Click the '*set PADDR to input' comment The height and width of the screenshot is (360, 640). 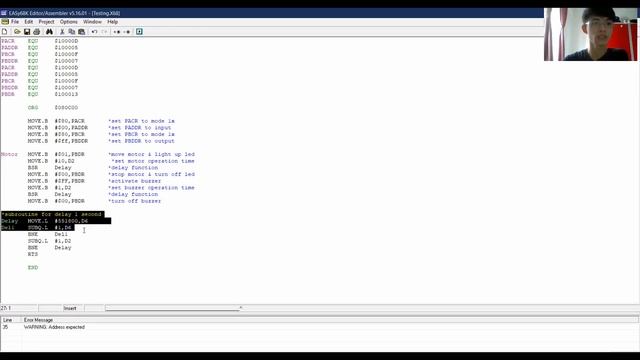tap(140, 128)
